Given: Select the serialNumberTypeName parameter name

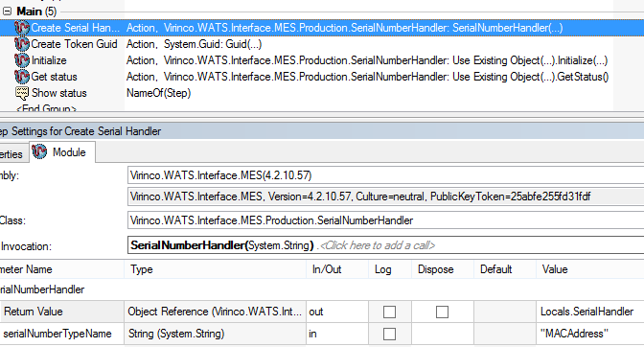Looking at the screenshot, I should [57, 334].
